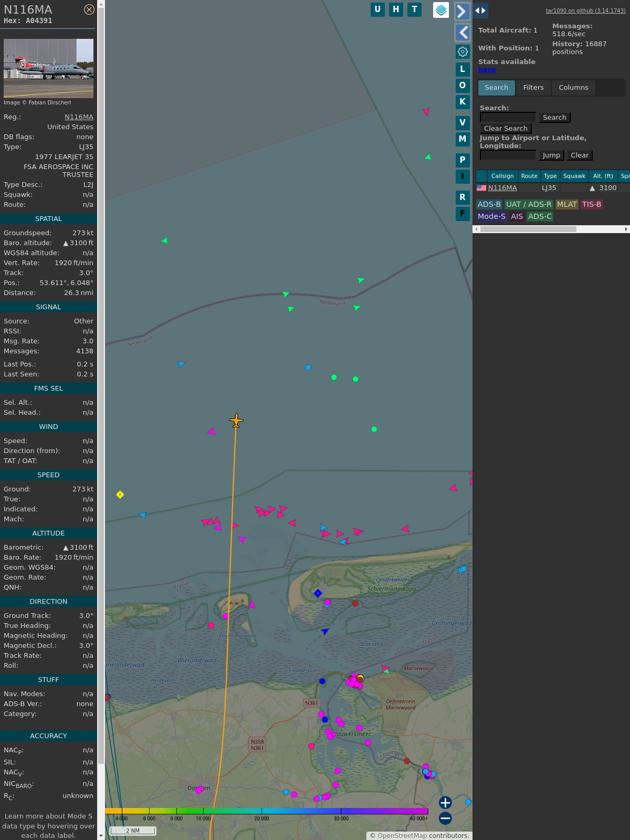Sort table by Callsign column

tap(502, 176)
